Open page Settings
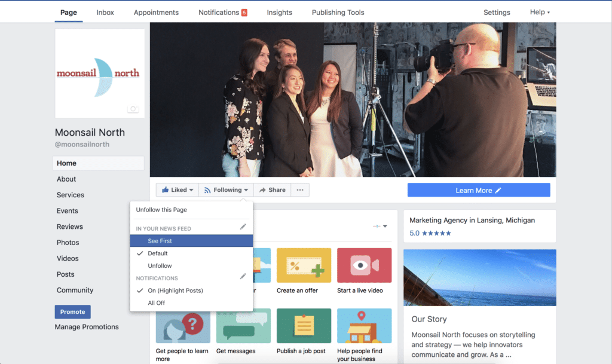The width and height of the screenshot is (612, 364). coord(497,13)
